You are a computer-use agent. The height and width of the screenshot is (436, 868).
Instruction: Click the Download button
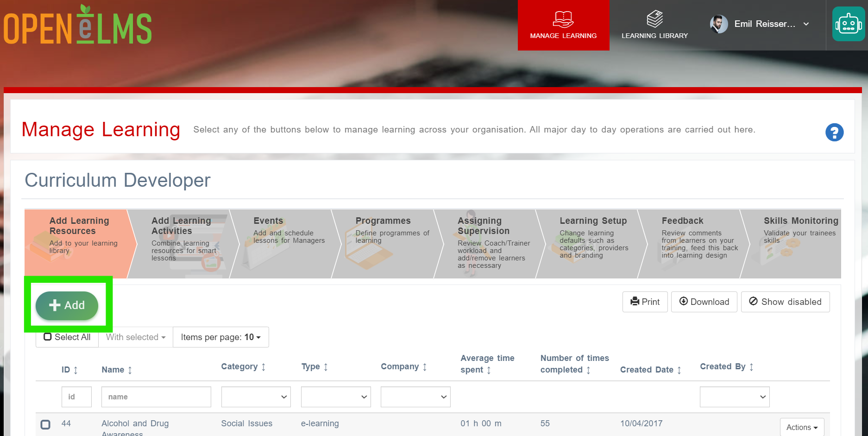tap(704, 302)
